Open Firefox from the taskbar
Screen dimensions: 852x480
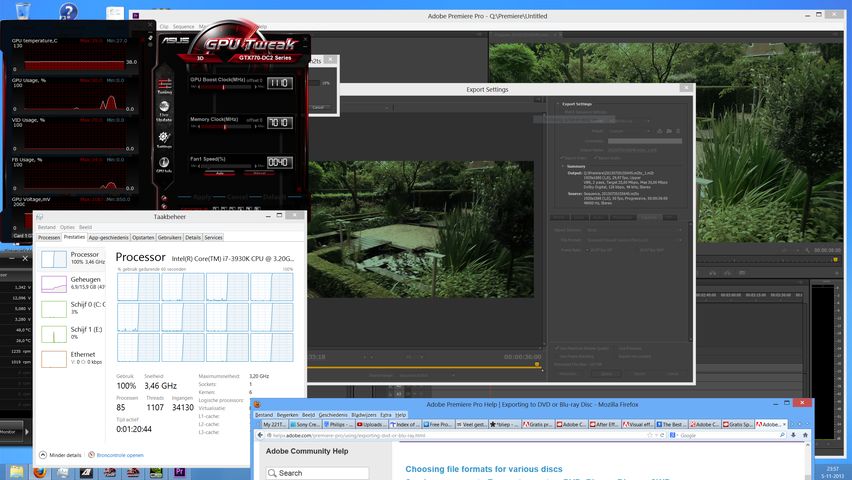(x=39, y=472)
